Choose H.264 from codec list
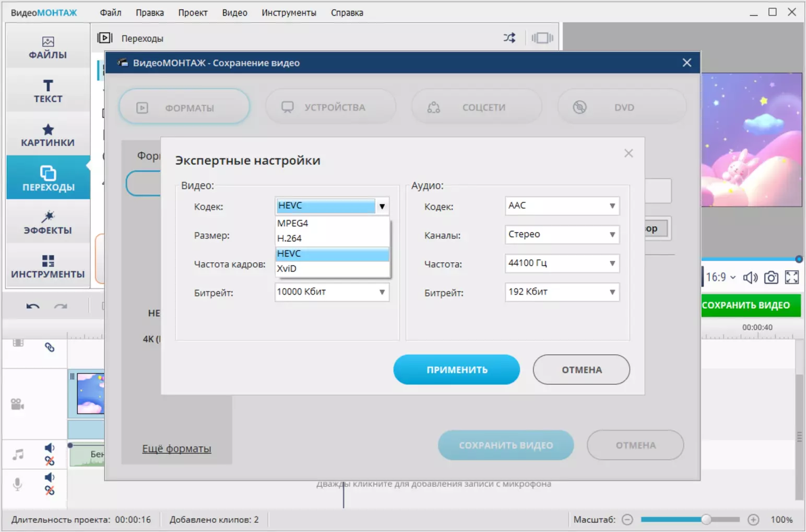Screen dimensions: 806x532 (x=332, y=238)
